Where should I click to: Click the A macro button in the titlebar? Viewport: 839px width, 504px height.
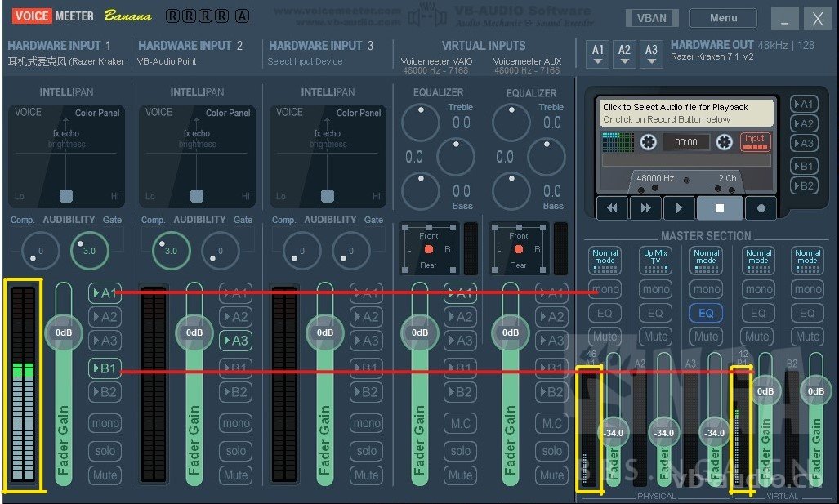click(x=241, y=15)
